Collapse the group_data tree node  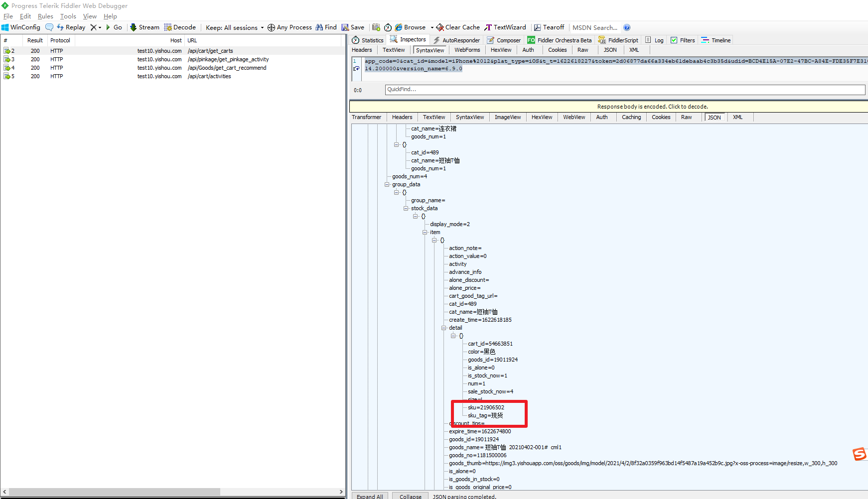[x=387, y=184]
